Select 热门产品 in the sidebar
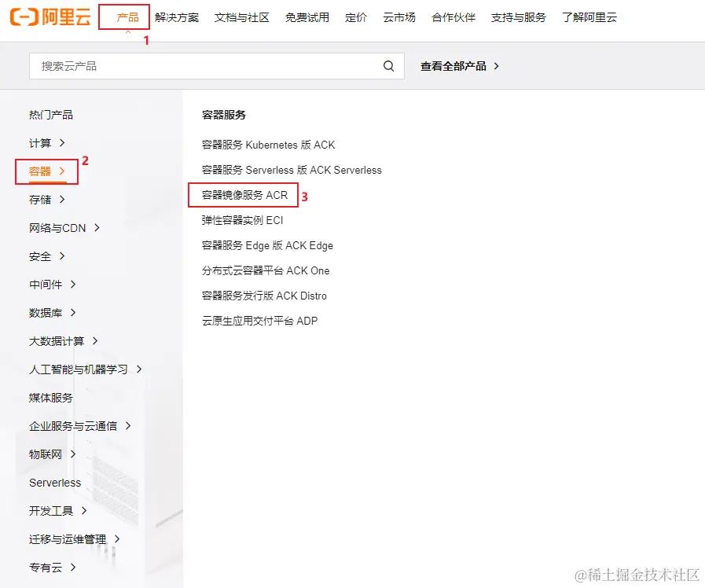 51,114
